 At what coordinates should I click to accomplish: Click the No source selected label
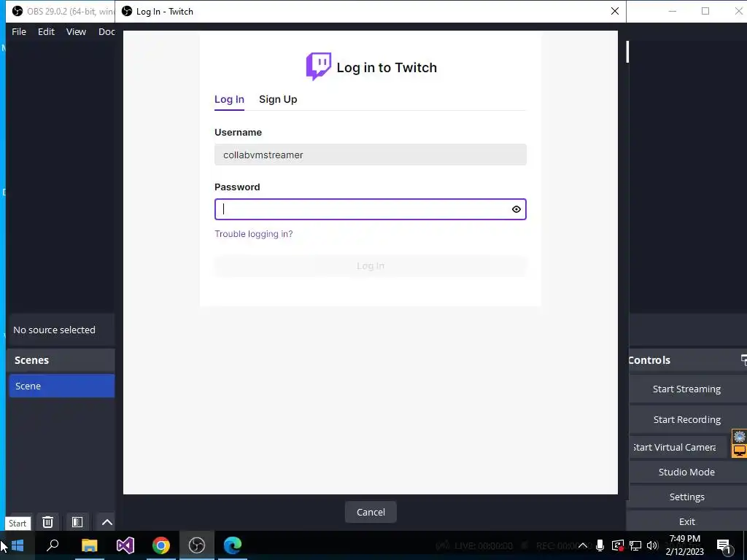[x=54, y=330]
